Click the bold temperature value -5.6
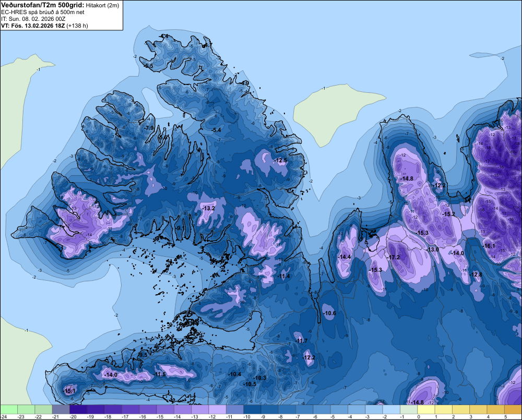Image resolution: width=522 pixels, height=420 pixels. (162, 137)
